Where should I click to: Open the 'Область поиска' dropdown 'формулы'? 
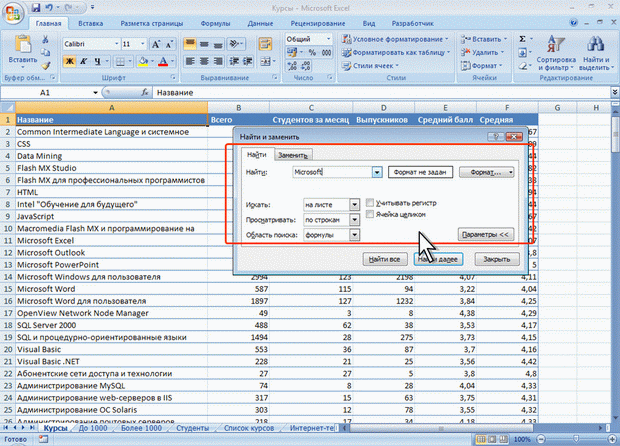click(x=331, y=235)
